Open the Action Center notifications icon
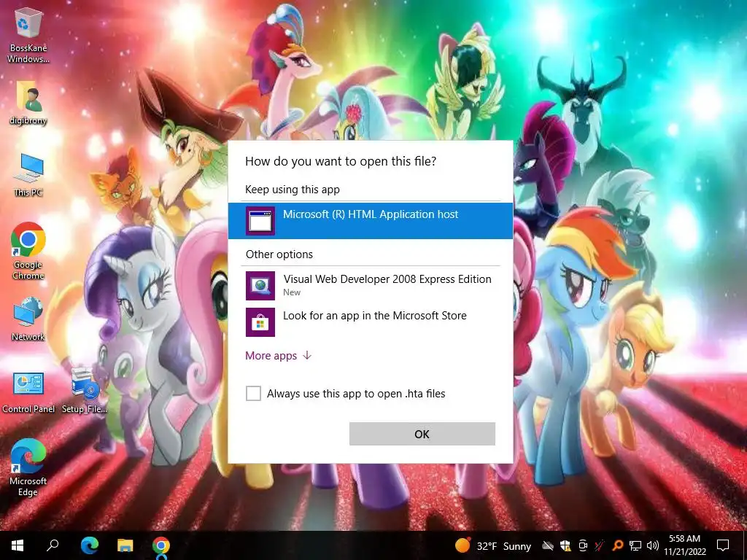The height and width of the screenshot is (560, 747). pyautogui.click(x=723, y=545)
